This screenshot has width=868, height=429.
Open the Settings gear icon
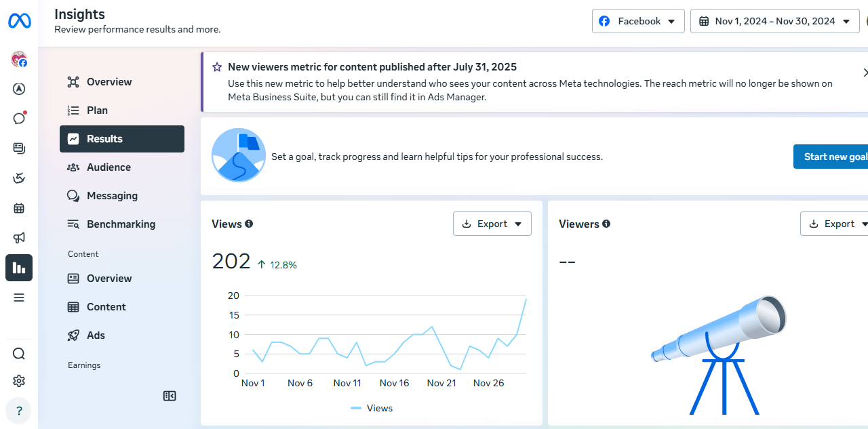[19, 381]
